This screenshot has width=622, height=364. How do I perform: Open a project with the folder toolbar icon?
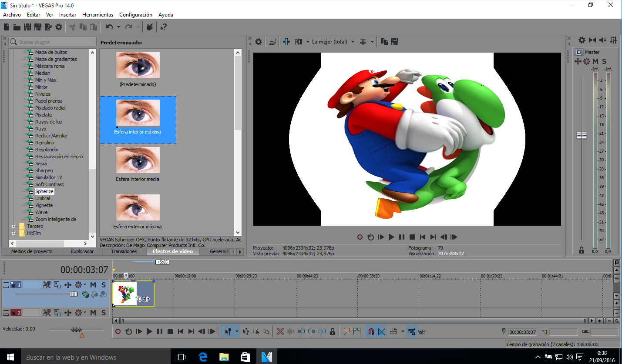coord(17,27)
